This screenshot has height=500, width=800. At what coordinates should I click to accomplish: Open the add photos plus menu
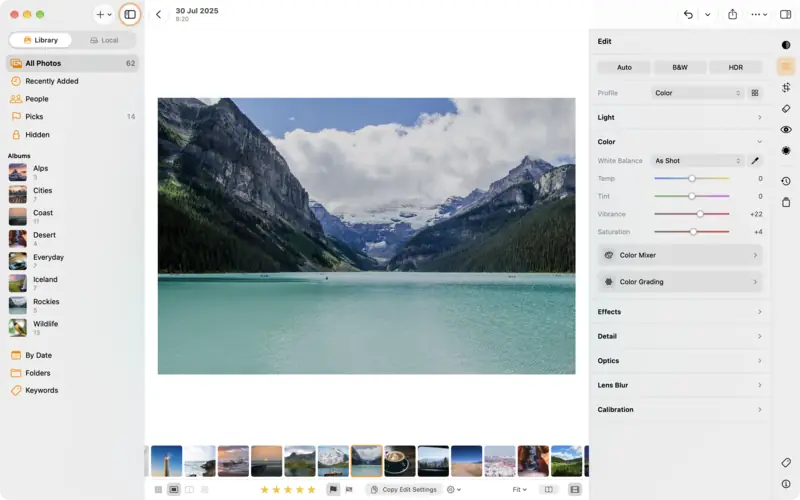pyautogui.click(x=104, y=14)
